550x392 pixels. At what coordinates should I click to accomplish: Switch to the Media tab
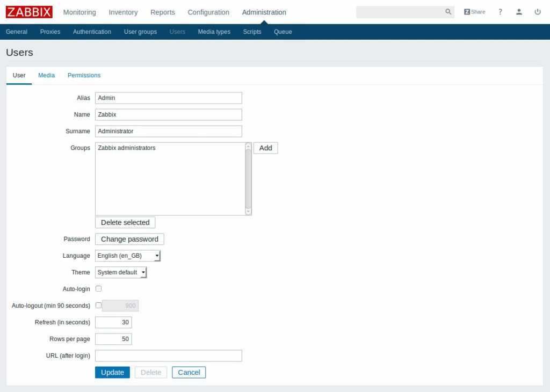click(x=46, y=75)
